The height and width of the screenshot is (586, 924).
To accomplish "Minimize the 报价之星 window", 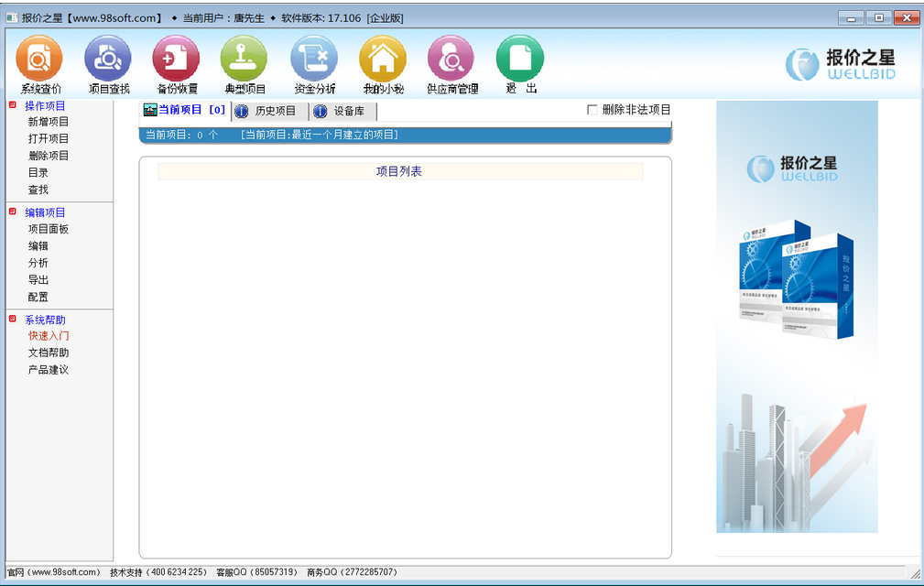I will (x=851, y=17).
